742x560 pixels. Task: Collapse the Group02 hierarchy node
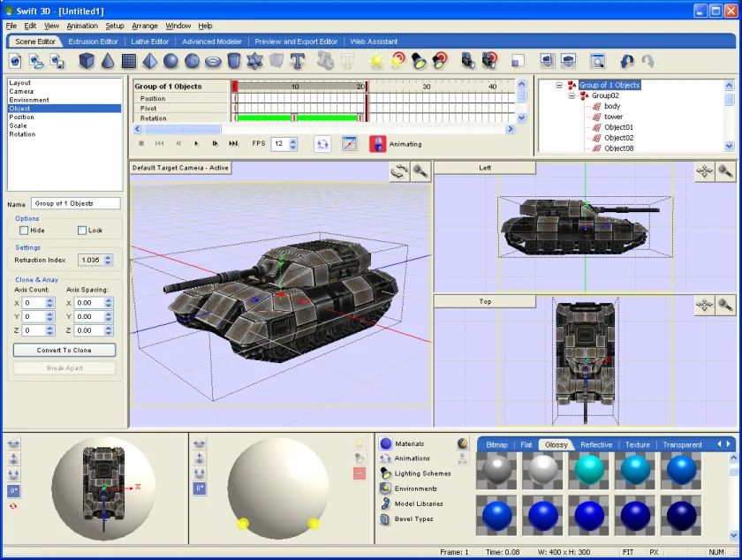coord(572,95)
